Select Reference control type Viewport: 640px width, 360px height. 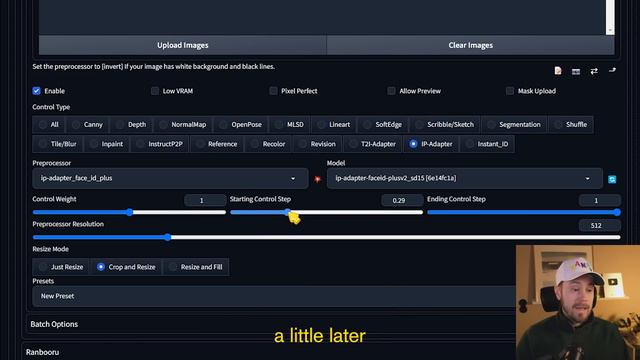tap(217, 144)
